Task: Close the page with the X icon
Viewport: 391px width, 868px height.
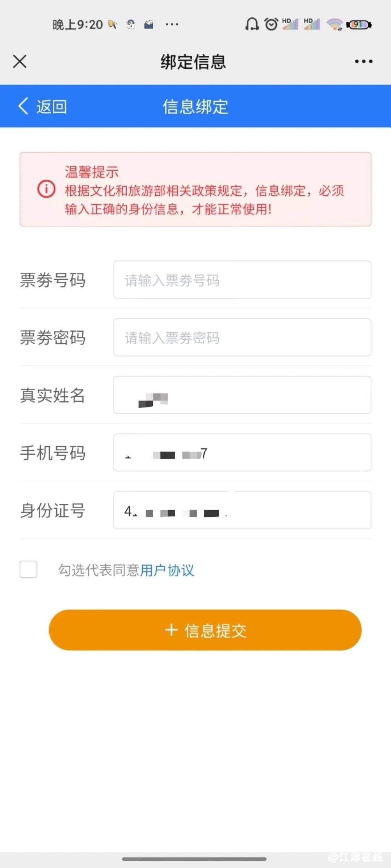Action: (20, 61)
